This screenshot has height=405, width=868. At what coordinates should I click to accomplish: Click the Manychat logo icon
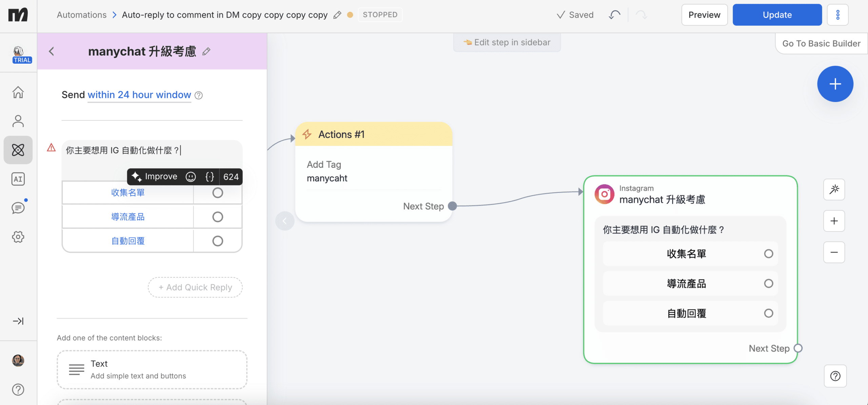point(18,15)
